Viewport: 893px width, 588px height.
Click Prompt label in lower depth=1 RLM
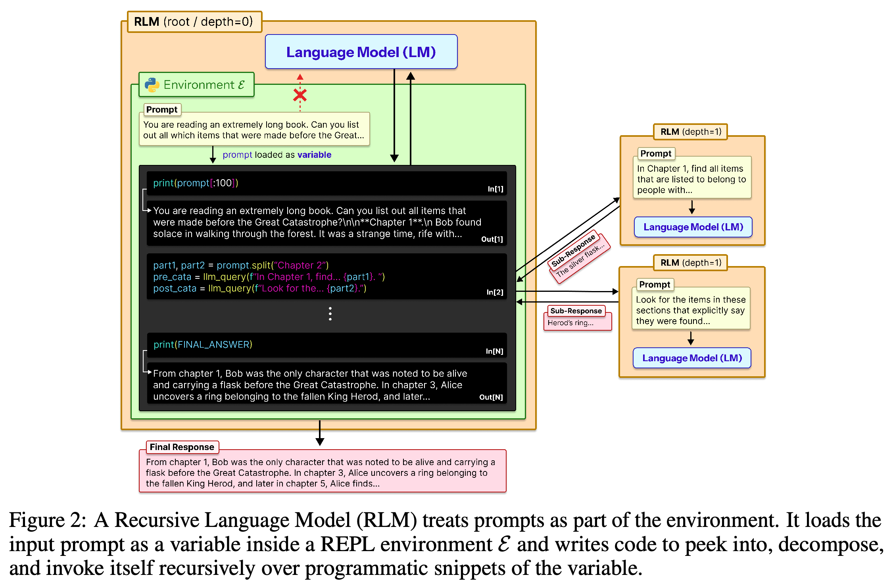[x=655, y=284]
